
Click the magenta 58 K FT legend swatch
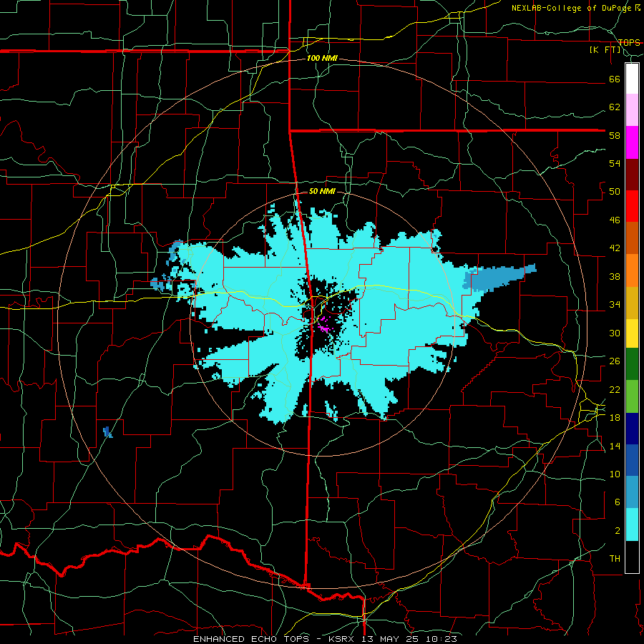pos(632,142)
